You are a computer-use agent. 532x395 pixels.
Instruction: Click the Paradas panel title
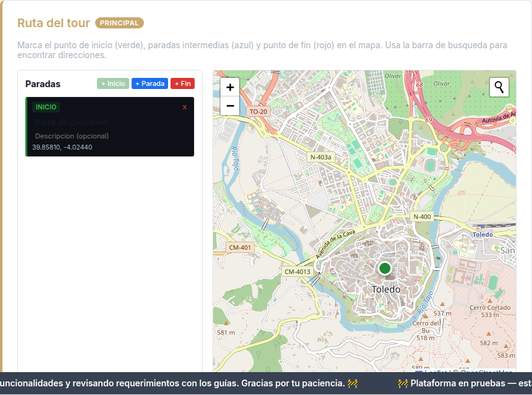point(43,84)
